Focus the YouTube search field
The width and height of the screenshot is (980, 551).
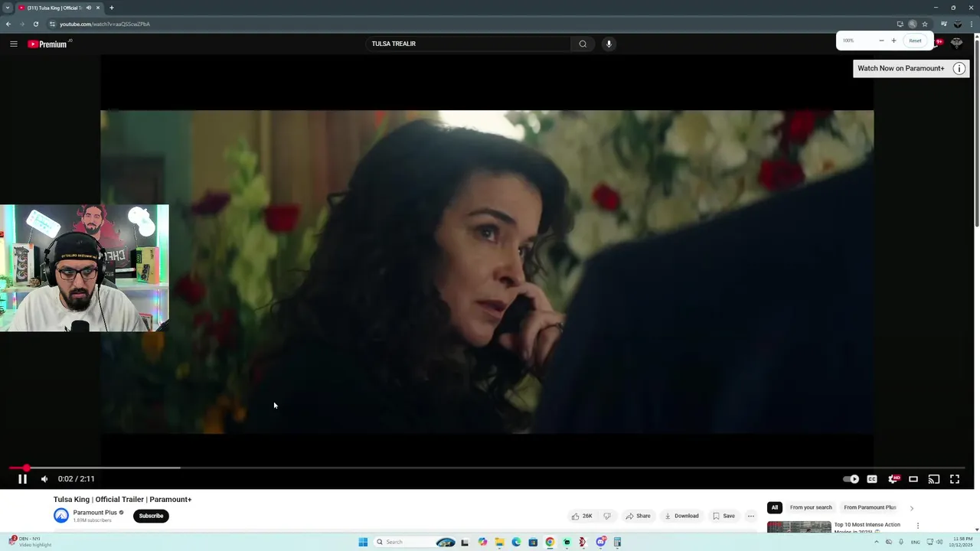pos(469,44)
